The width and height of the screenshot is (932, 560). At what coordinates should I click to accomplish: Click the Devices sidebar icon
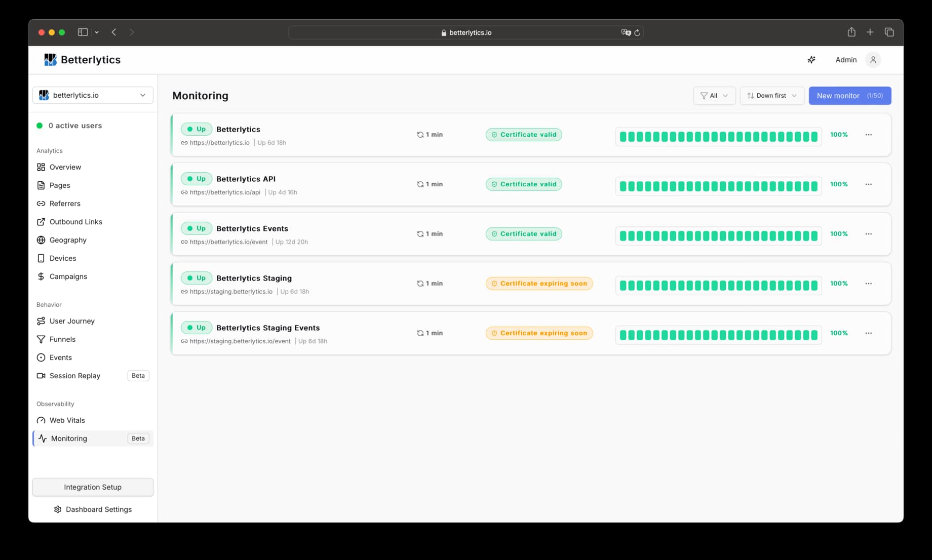pyautogui.click(x=41, y=258)
